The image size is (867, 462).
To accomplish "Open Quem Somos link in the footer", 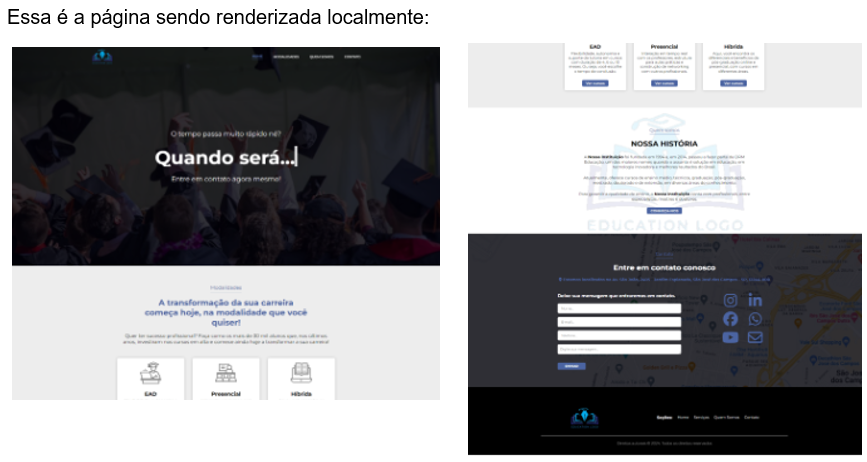I will click(727, 417).
